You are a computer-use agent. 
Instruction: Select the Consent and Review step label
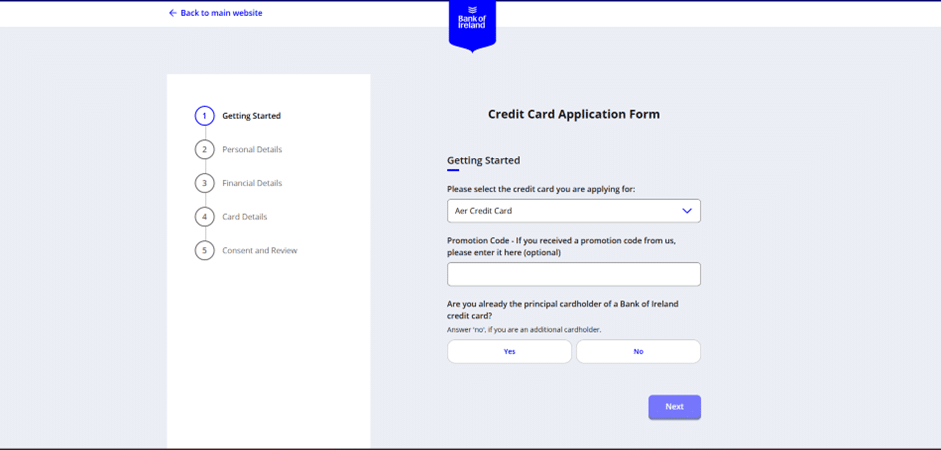(x=259, y=250)
